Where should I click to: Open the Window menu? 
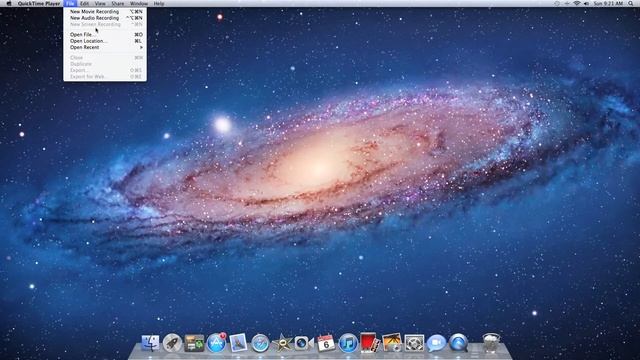click(139, 3)
